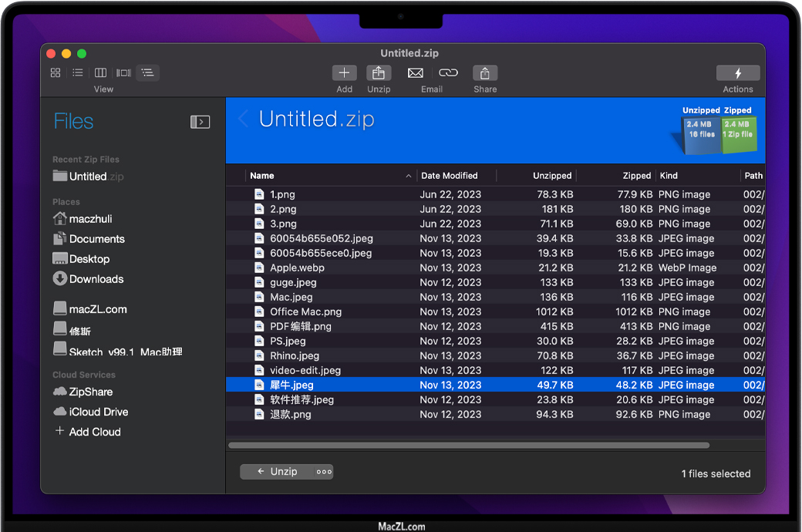Viewport: 802px width, 532px height.
Task: Click the Unzip toolbar icon
Action: (x=379, y=73)
